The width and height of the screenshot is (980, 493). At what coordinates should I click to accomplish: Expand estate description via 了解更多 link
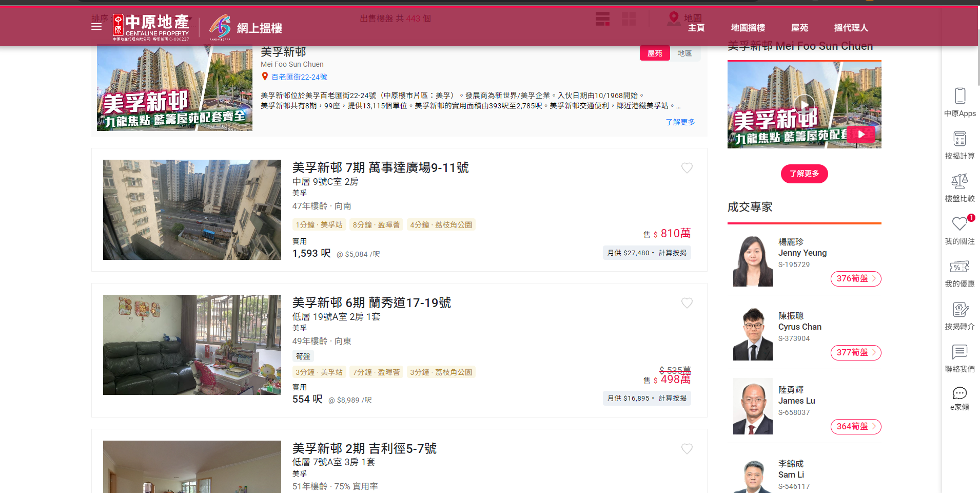coord(680,122)
